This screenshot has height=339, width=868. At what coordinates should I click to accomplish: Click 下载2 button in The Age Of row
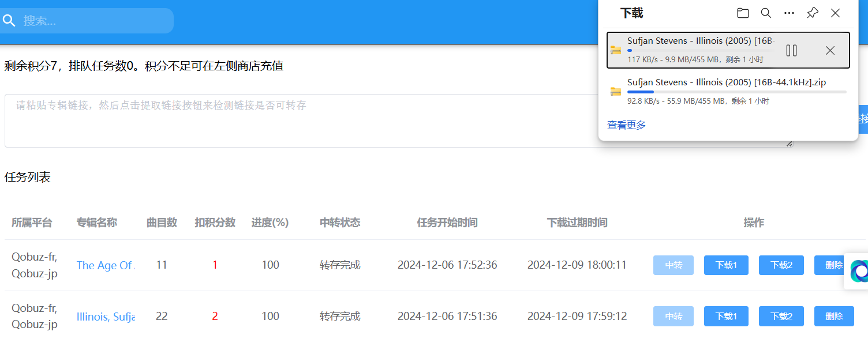click(x=781, y=265)
